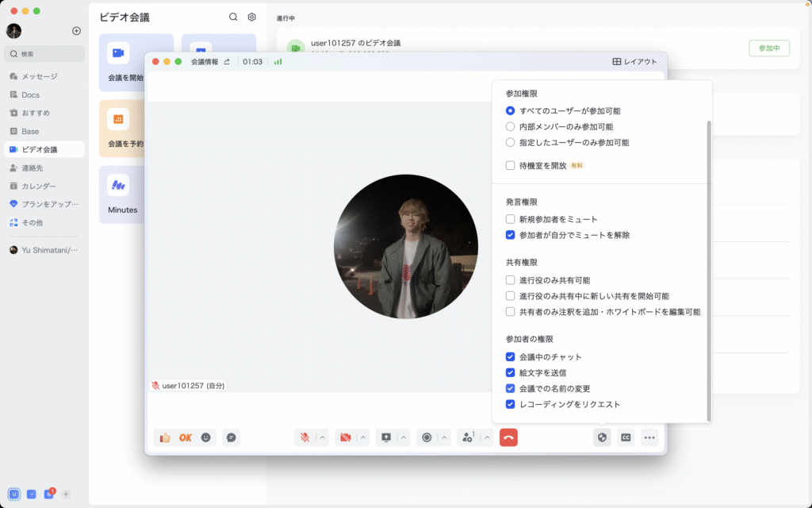Click the レイアウト button
This screenshot has height=508, width=812.
634,62
